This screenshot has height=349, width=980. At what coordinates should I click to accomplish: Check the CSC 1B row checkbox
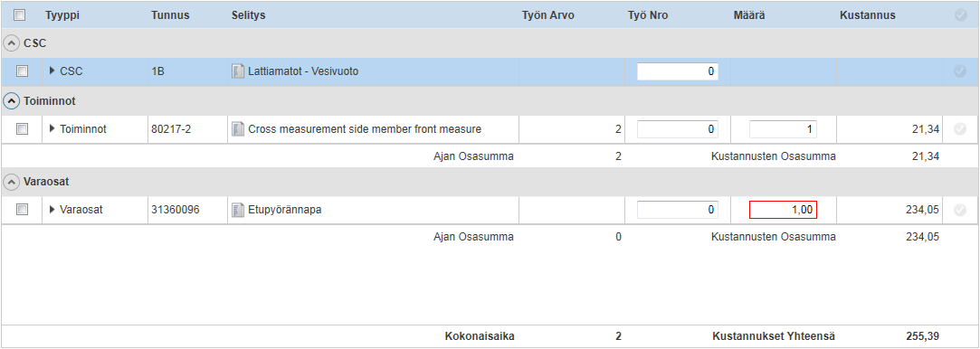(x=22, y=71)
